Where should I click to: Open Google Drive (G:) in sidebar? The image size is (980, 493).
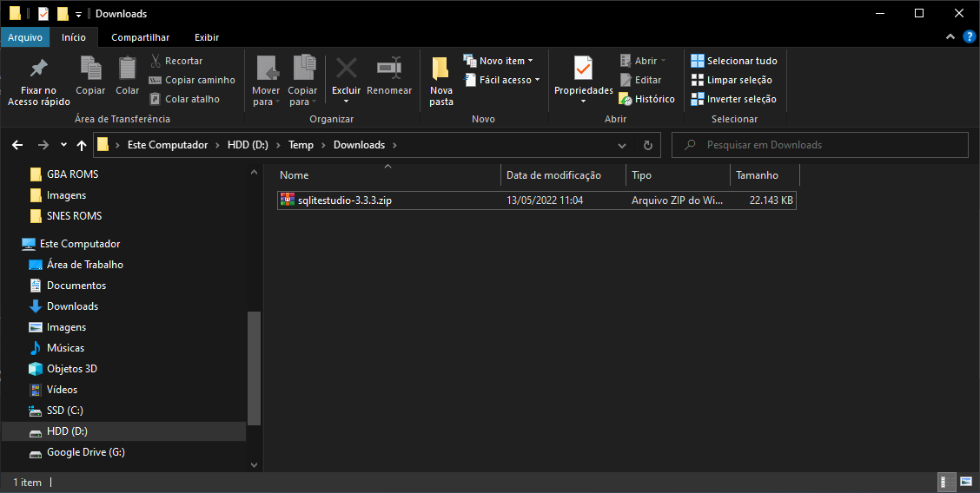[x=86, y=452]
